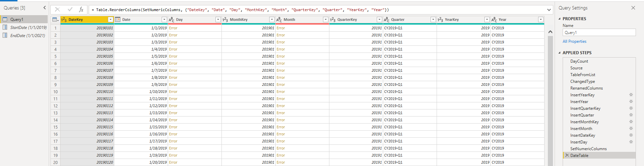
Task: Select the DateKey cell 20190110
Action: coord(87,92)
